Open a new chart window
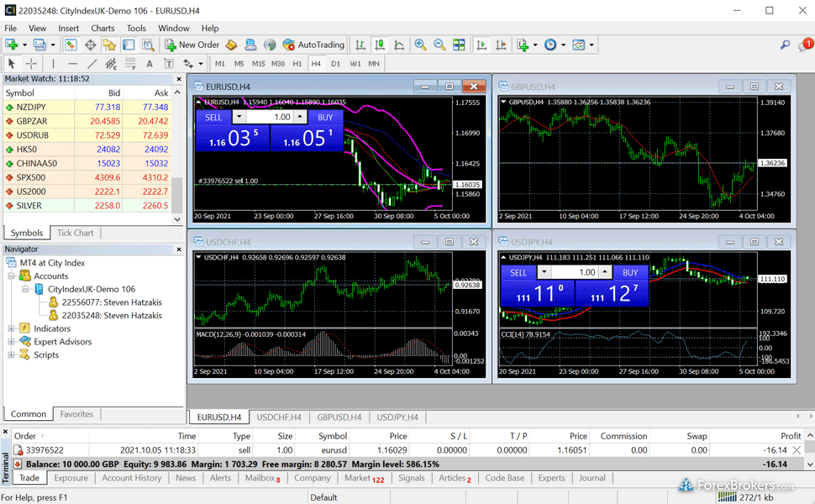The width and height of the screenshot is (815, 504). (x=12, y=45)
